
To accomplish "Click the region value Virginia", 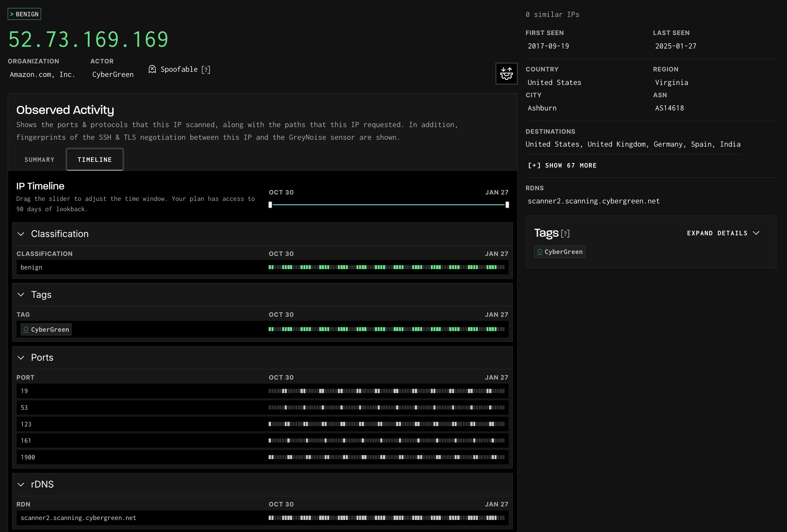I will 672,83.
